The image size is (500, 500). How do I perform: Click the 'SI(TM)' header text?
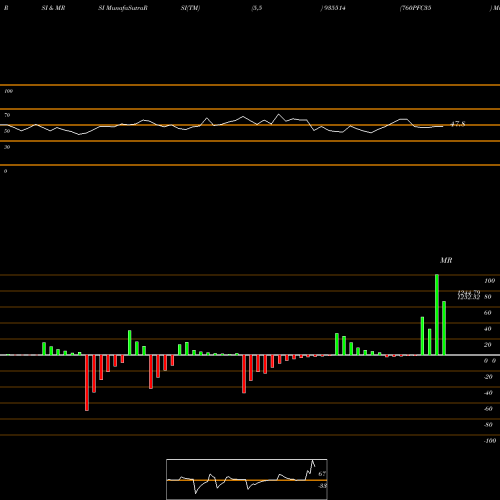coord(190,8)
